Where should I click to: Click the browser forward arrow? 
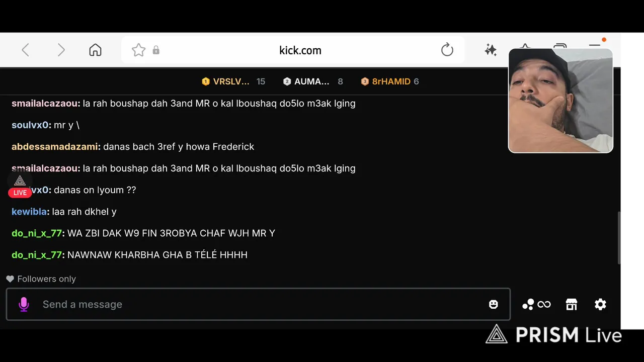pos(61,50)
